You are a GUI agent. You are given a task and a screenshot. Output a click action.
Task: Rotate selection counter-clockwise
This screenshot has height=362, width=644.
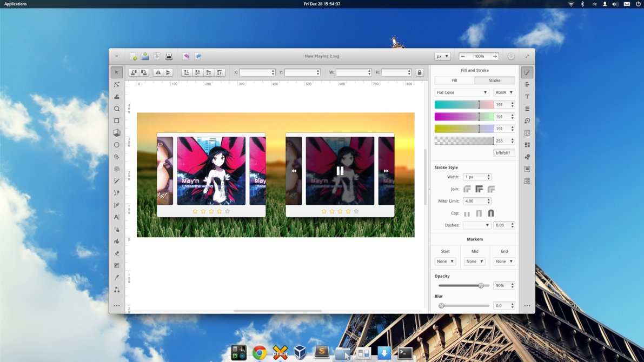134,72
